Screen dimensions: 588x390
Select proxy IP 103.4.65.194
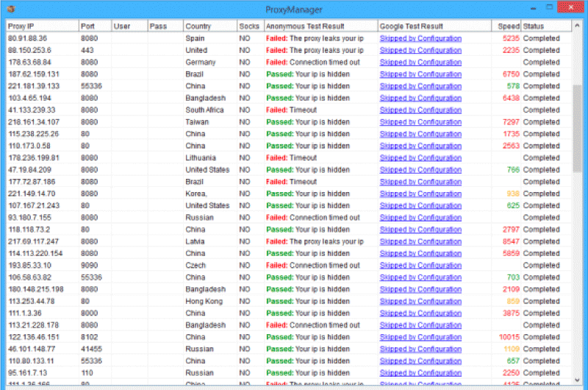point(29,98)
